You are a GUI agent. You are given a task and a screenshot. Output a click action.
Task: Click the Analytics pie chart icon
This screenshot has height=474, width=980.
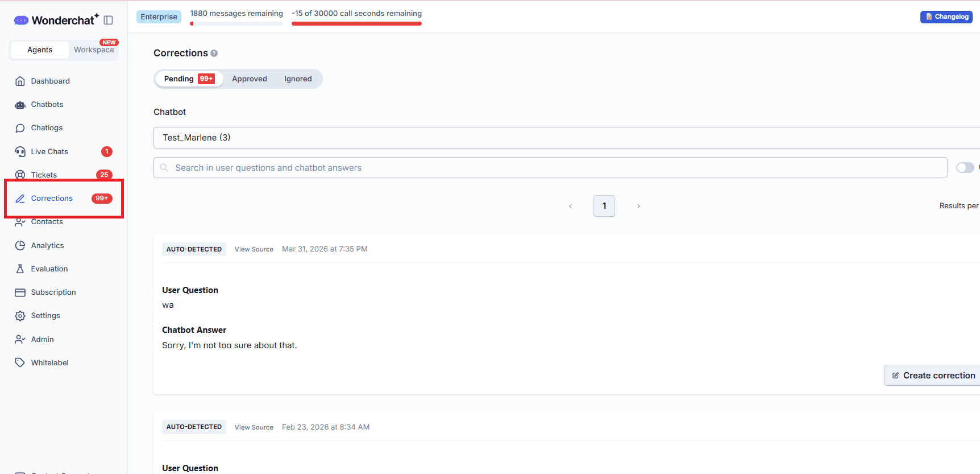(20, 245)
